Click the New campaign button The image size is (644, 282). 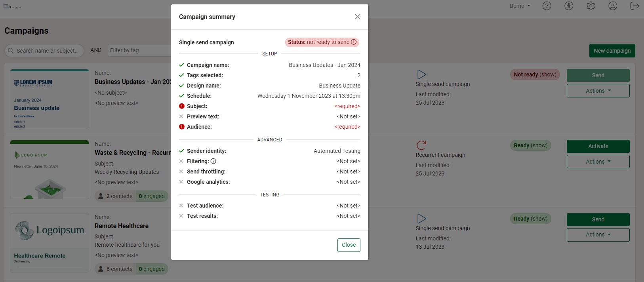click(x=612, y=51)
